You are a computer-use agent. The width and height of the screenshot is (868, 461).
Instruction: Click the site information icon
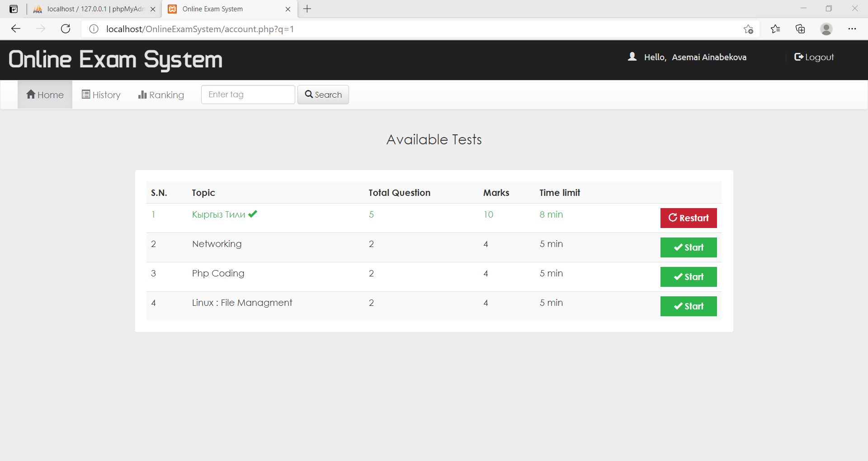tap(94, 29)
